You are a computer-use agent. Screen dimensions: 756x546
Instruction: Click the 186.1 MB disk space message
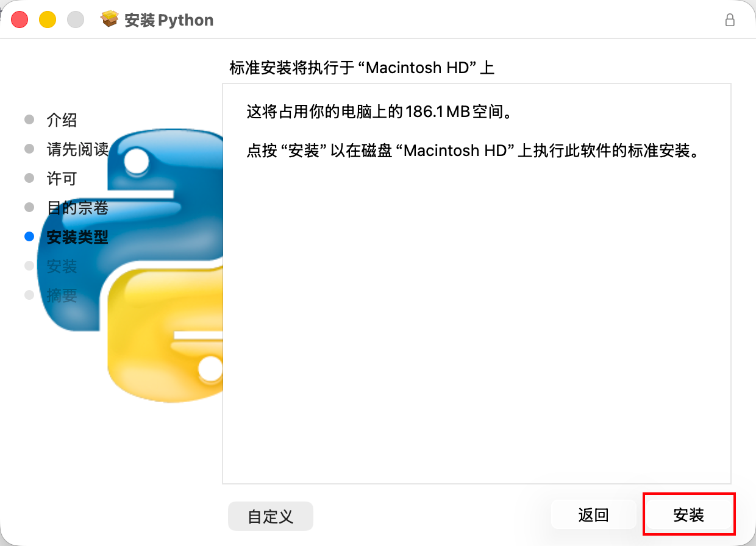(x=379, y=112)
